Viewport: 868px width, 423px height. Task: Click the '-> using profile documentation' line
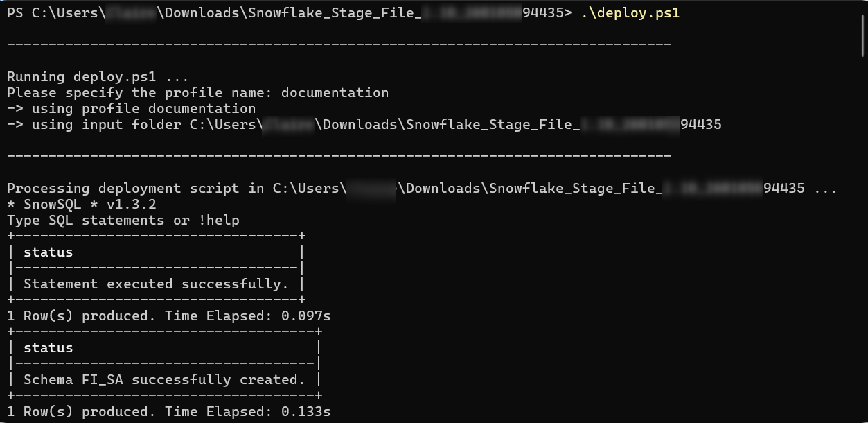click(x=131, y=108)
